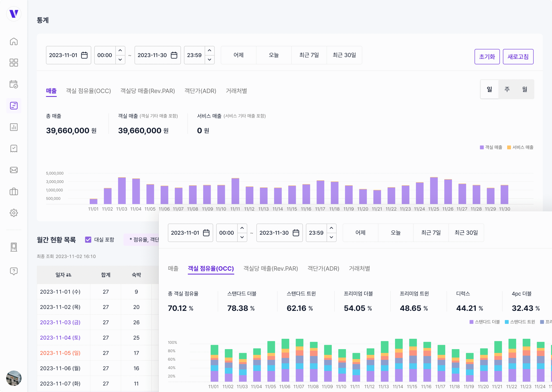Select the 월 view toggle
This screenshot has height=392, width=552.
coord(524,89)
